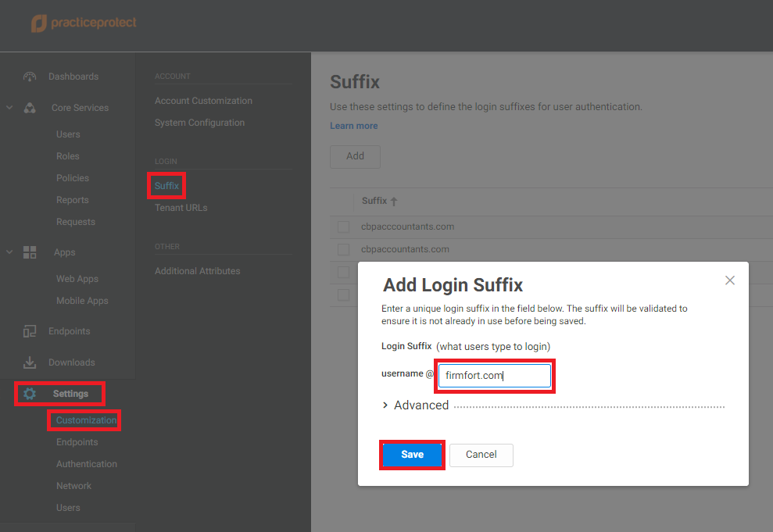Tick third row checkbox behind dialog
The image size is (773, 532).
(344, 272)
